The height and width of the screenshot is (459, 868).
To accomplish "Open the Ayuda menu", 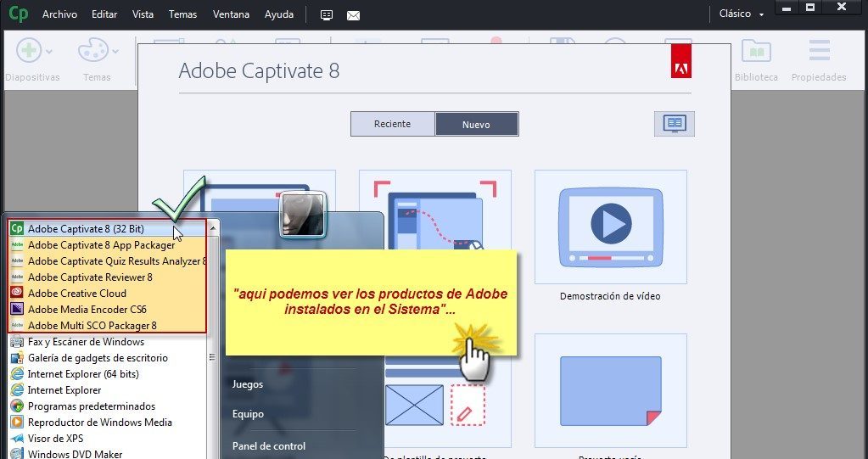I will pyautogui.click(x=279, y=14).
